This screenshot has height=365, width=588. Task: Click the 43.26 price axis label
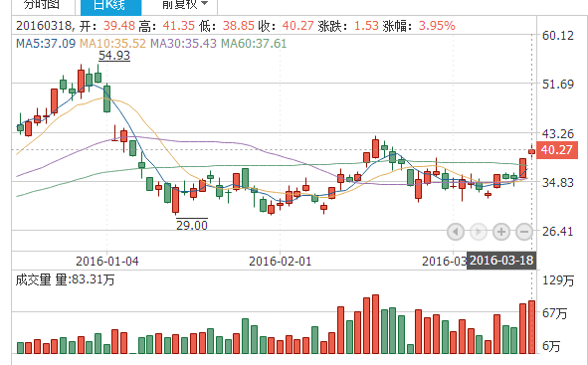(558, 133)
